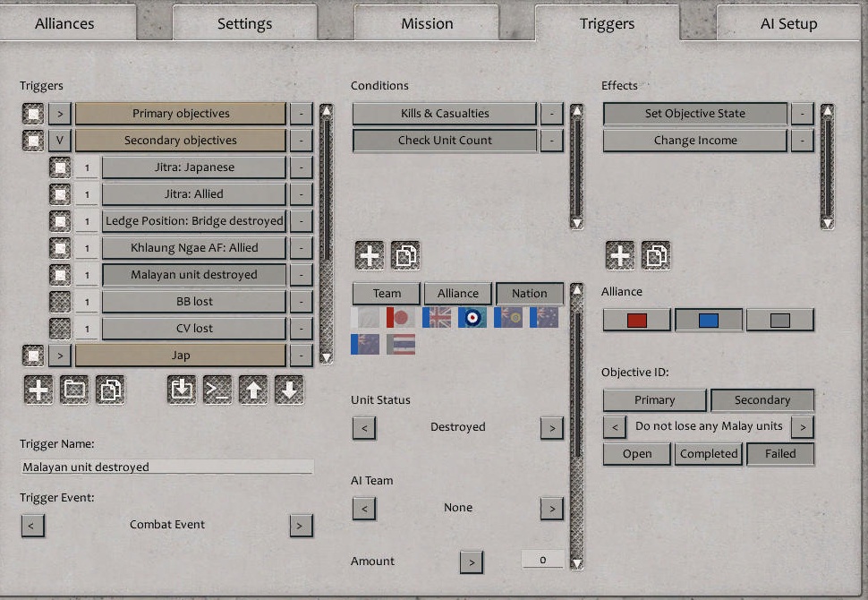Expand the Primary objectives trigger group
This screenshot has height=600, width=868.
(60, 114)
